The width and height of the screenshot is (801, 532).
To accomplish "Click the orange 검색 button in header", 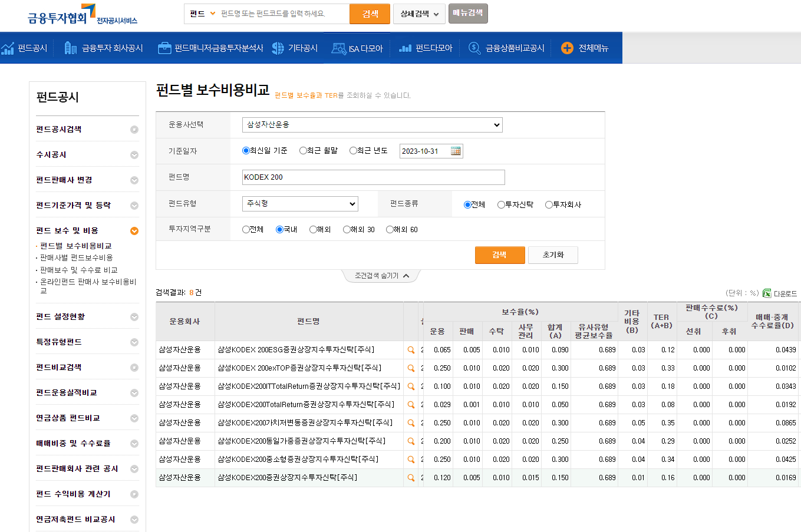I will click(370, 14).
